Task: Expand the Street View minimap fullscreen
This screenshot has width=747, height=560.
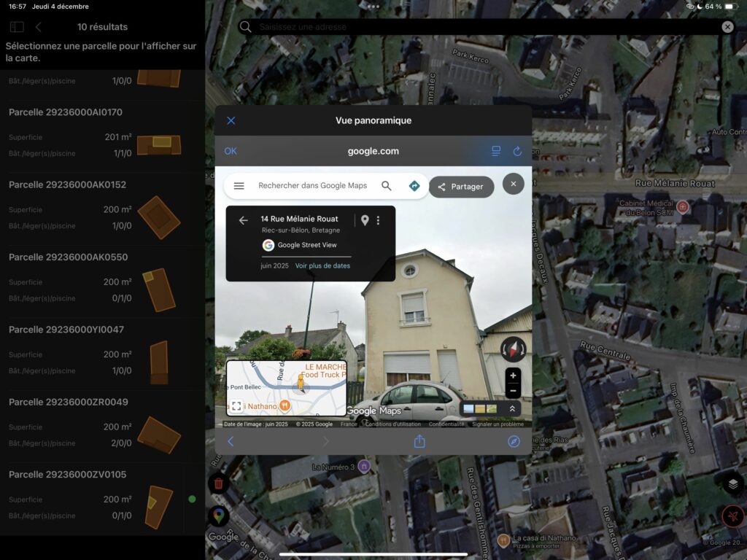Action: tap(237, 406)
